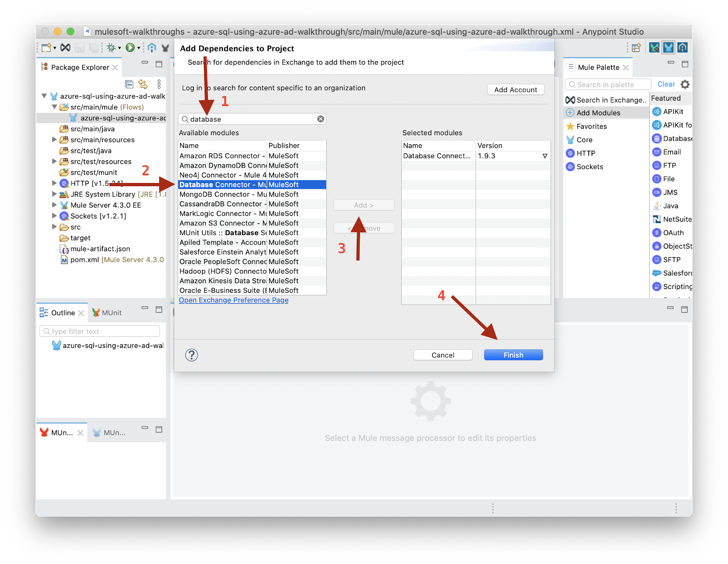Click the Mule Palette gear settings icon
Viewport: 728px width, 564px height.
685,84
